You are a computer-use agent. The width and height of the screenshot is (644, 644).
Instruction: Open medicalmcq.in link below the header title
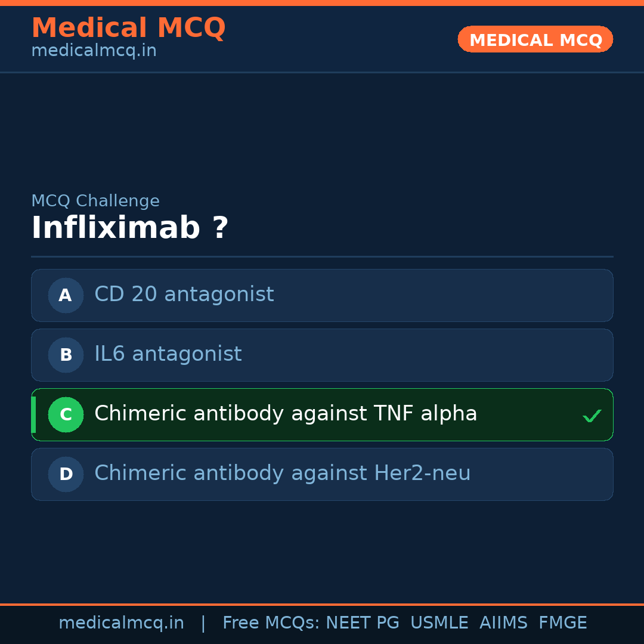tap(94, 51)
